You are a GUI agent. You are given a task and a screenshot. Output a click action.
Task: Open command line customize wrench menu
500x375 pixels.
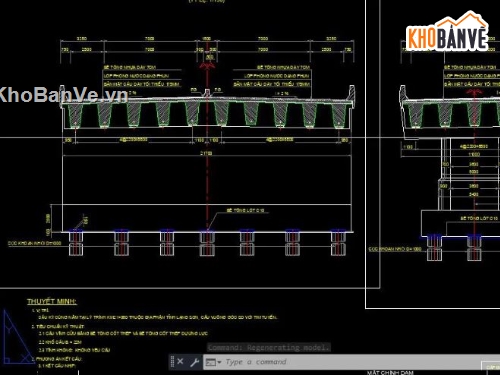pyautogui.click(x=195, y=362)
